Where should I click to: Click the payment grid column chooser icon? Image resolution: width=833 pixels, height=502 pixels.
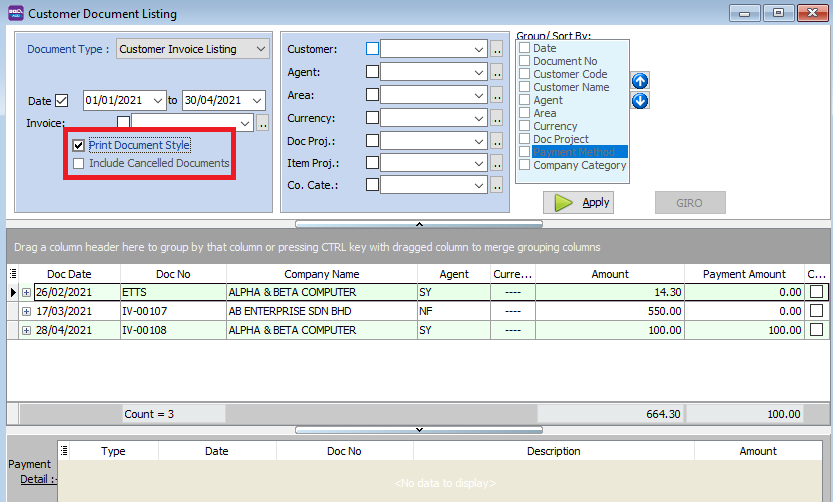pos(63,451)
